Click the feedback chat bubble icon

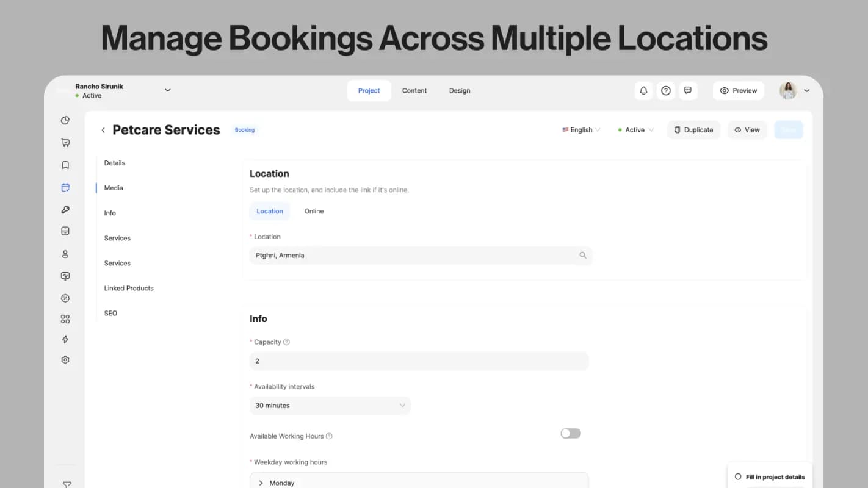(x=688, y=90)
